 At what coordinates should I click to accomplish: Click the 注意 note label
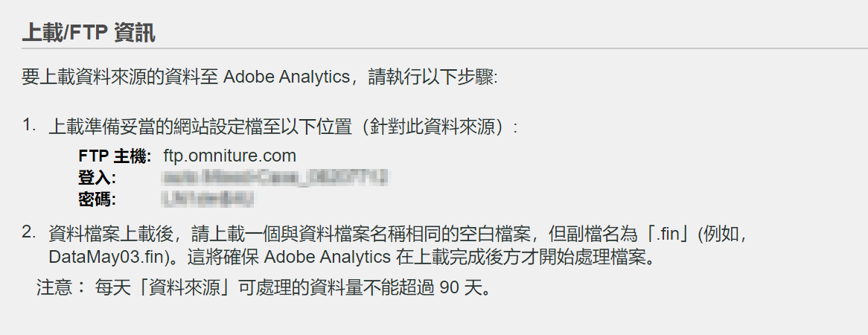click(x=61, y=288)
